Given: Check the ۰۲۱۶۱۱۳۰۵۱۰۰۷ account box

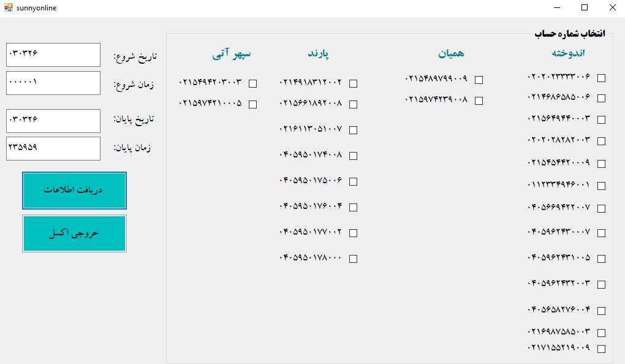Looking at the screenshot, I should coord(353,130).
